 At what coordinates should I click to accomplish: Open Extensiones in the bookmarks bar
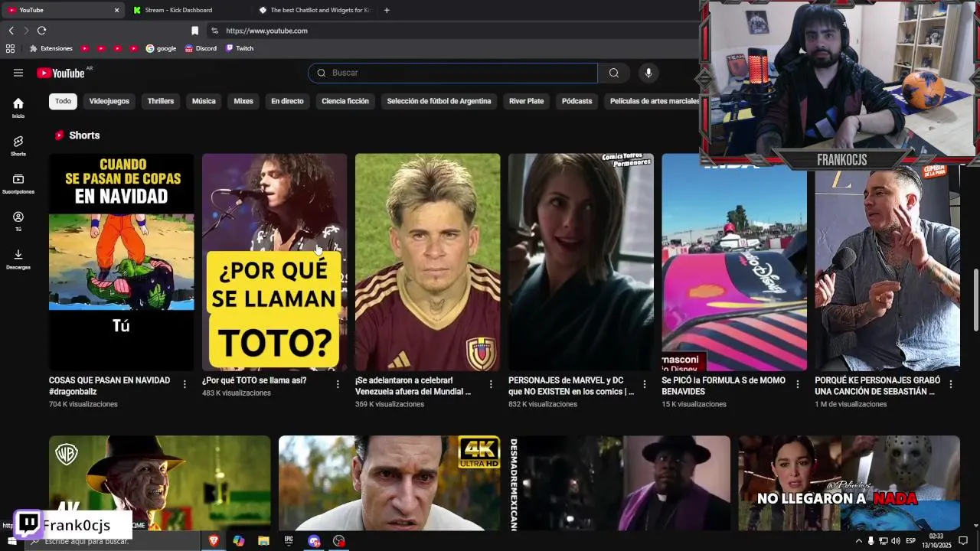coord(51,48)
